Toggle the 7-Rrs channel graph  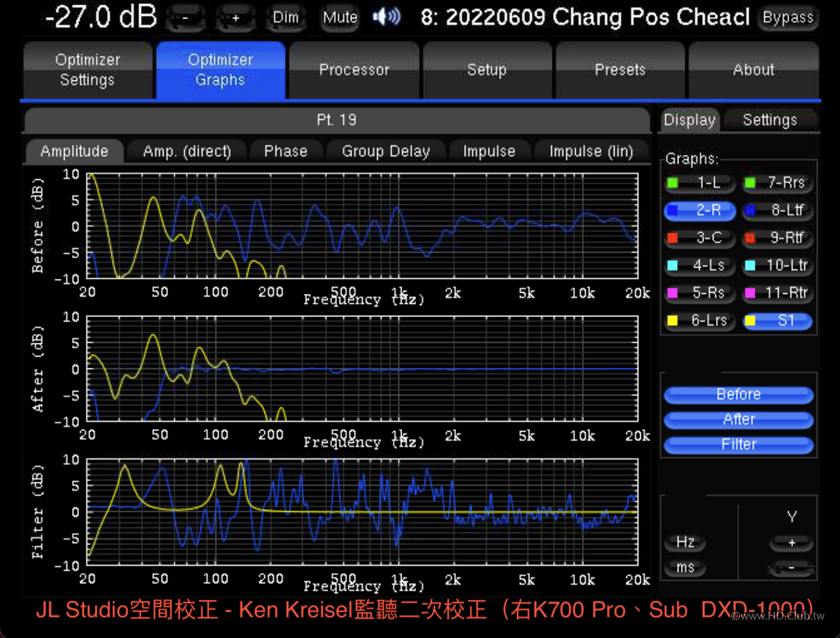777,183
